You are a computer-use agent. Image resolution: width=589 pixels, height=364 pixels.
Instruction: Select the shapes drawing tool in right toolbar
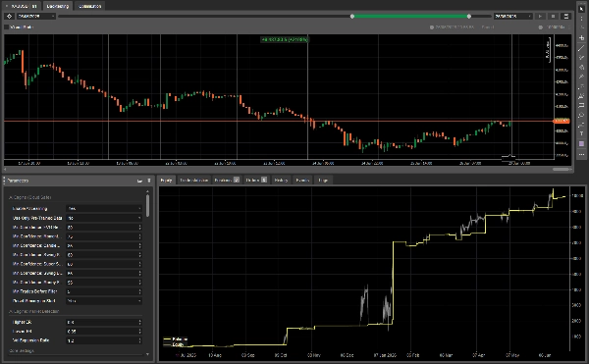581,115
